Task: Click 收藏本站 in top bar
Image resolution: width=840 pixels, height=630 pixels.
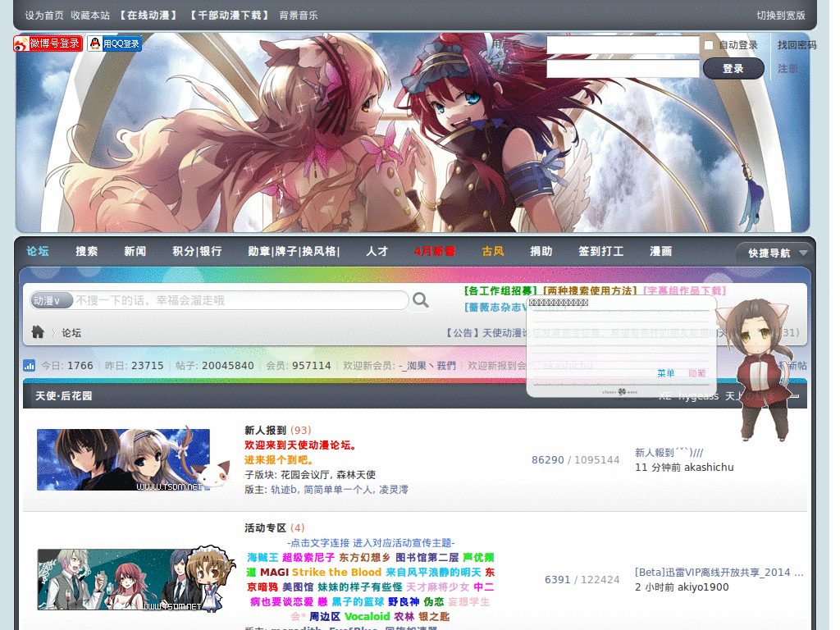Action: (x=90, y=16)
